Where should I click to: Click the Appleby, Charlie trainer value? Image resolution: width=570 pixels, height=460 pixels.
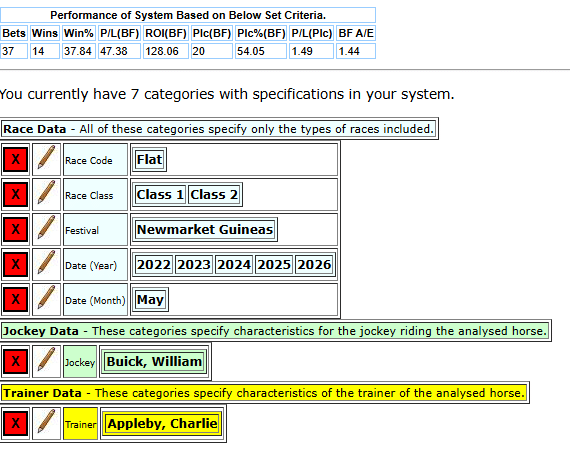(162, 423)
